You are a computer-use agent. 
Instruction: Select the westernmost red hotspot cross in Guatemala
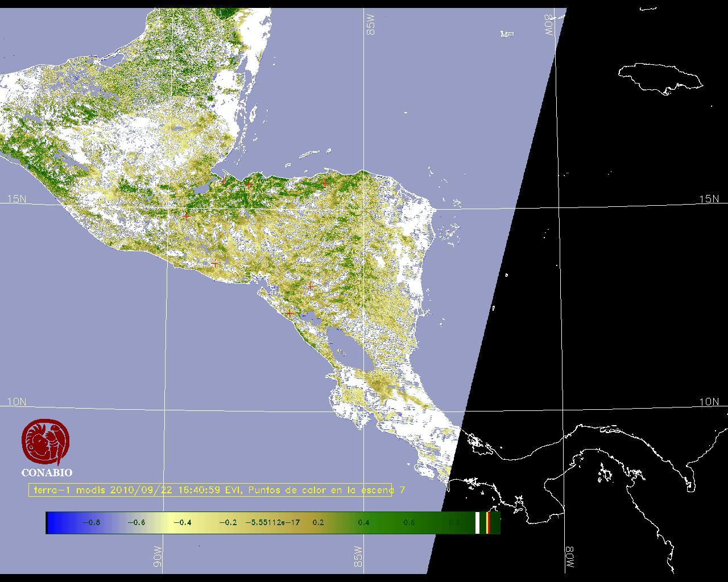coord(186,216)
